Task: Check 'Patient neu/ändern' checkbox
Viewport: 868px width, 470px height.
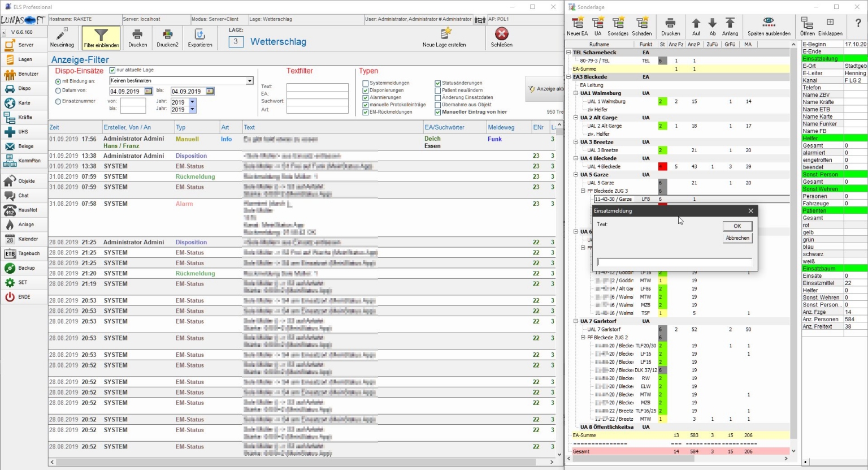Action: (438, 90)
